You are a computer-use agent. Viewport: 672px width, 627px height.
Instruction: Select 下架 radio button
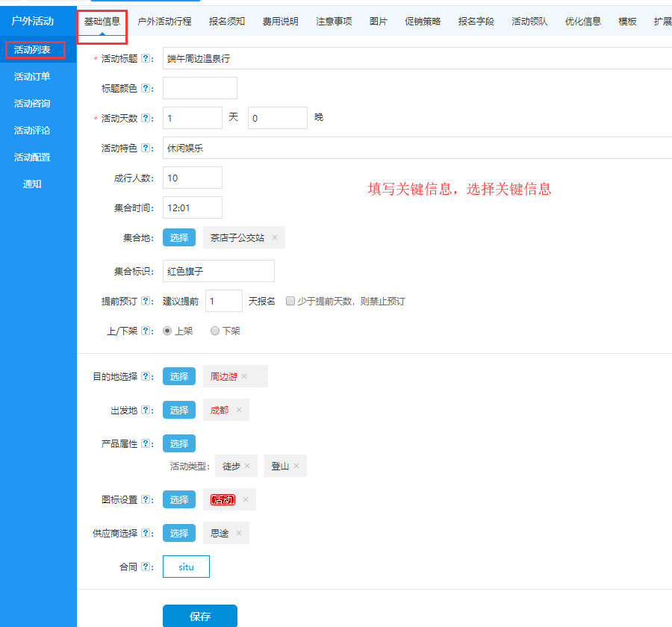215,331
